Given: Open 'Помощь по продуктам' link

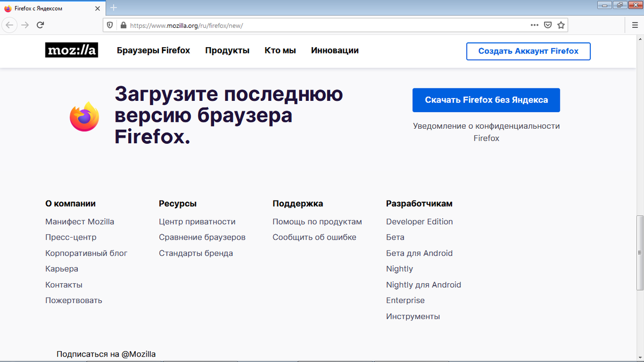Looking at the screenshot, I should [x=317, y=221].
